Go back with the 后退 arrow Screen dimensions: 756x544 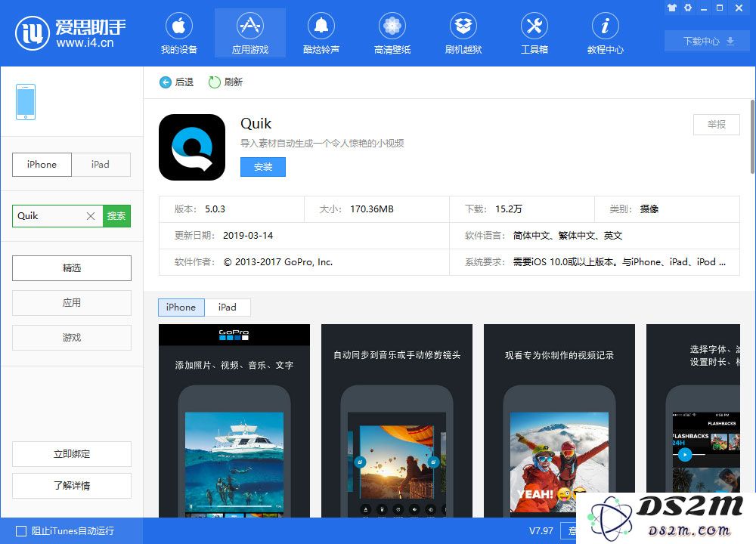176,82
